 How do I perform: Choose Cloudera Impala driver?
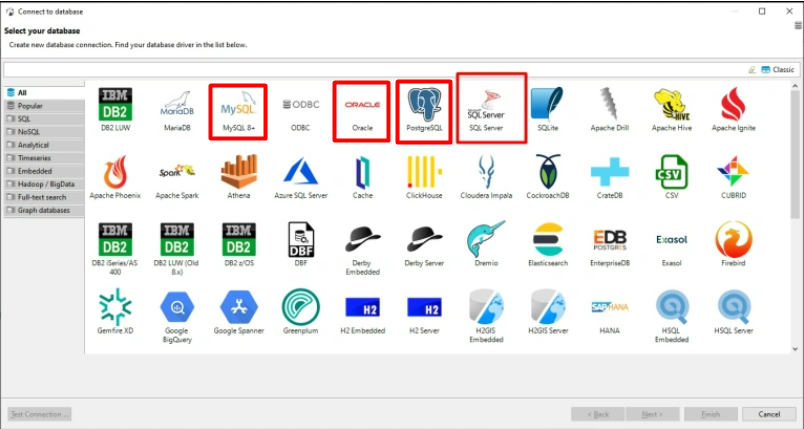tap(486, 177)
